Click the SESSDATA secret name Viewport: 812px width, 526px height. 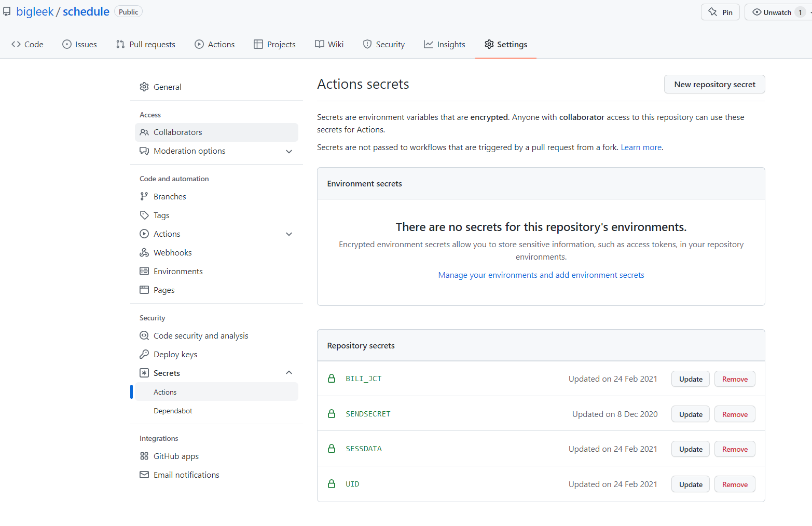coord(364,449)
